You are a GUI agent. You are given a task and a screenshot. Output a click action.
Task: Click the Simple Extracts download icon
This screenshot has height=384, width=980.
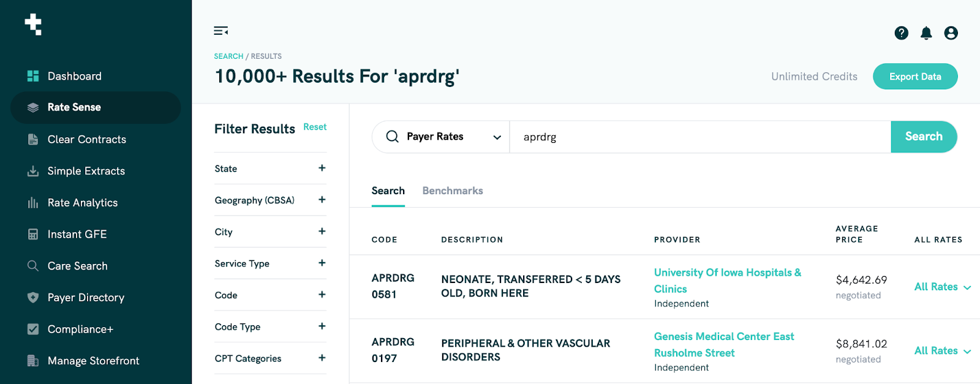[x=33, y=171]
